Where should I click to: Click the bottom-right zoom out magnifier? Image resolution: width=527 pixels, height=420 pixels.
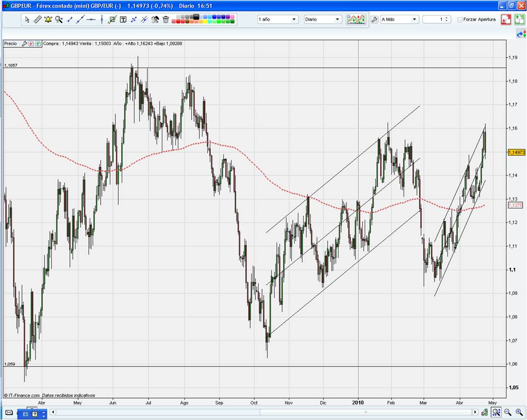(507, 412)
